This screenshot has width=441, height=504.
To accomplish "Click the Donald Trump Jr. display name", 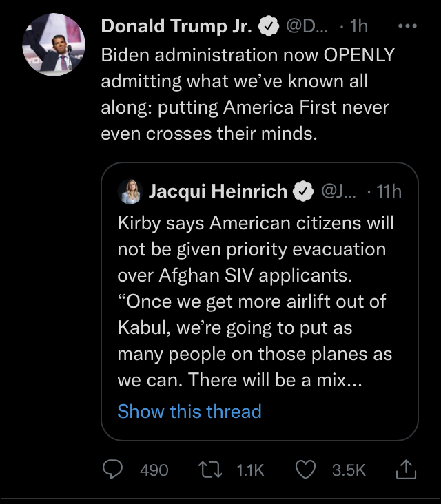I will (176, 26).
